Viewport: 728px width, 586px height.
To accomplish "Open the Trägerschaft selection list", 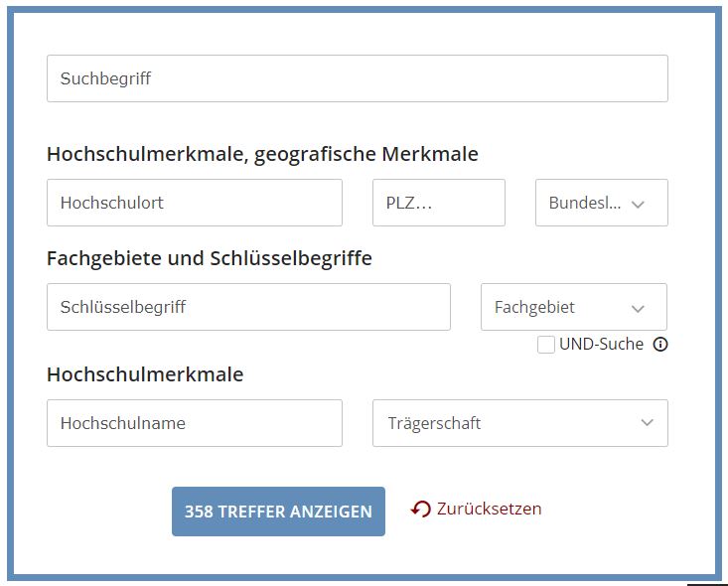I will (520, 423).
